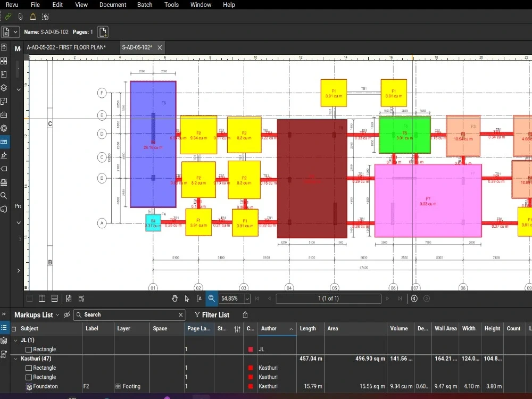
Task: Open the Bookmarks panel icon
Action: click(4, 74)
